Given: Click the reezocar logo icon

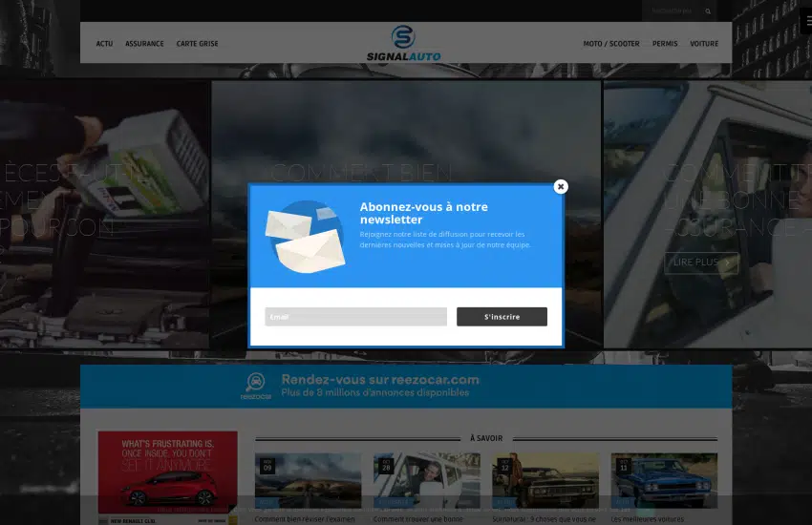Looking at the screenshot, I should pos(255,386).
